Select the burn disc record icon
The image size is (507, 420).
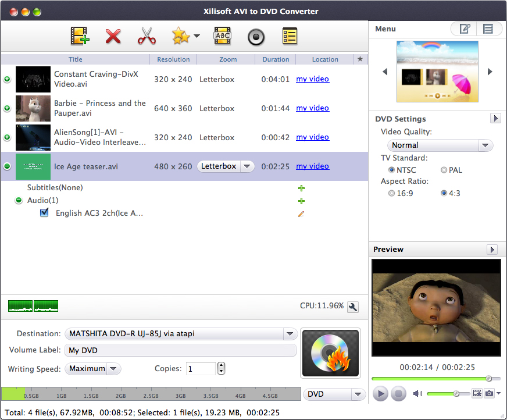point(256,35)
